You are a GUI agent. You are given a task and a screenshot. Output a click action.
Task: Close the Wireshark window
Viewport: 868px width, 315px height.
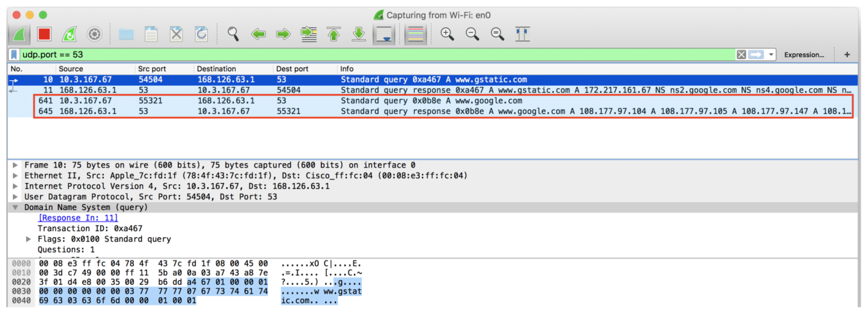(17, 15)
